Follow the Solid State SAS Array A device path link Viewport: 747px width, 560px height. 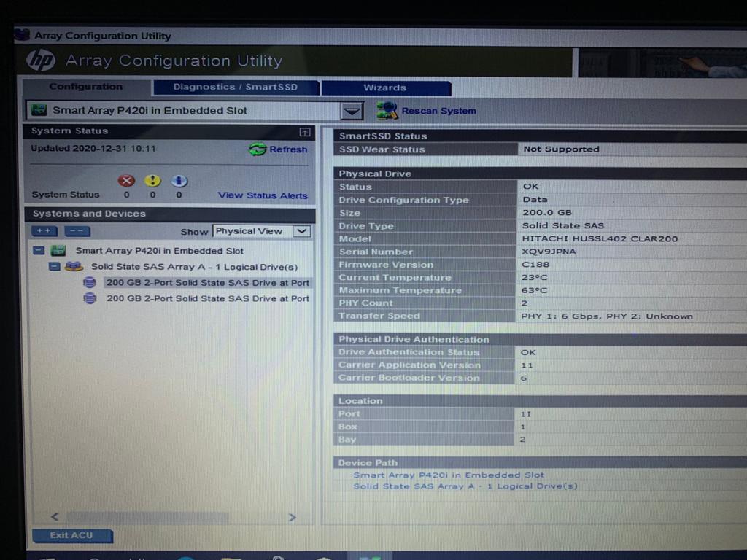(x=465, y=486)
